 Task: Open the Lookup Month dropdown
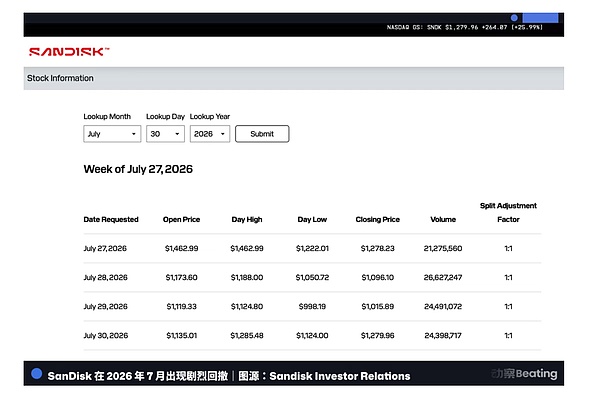click(112, 134)
